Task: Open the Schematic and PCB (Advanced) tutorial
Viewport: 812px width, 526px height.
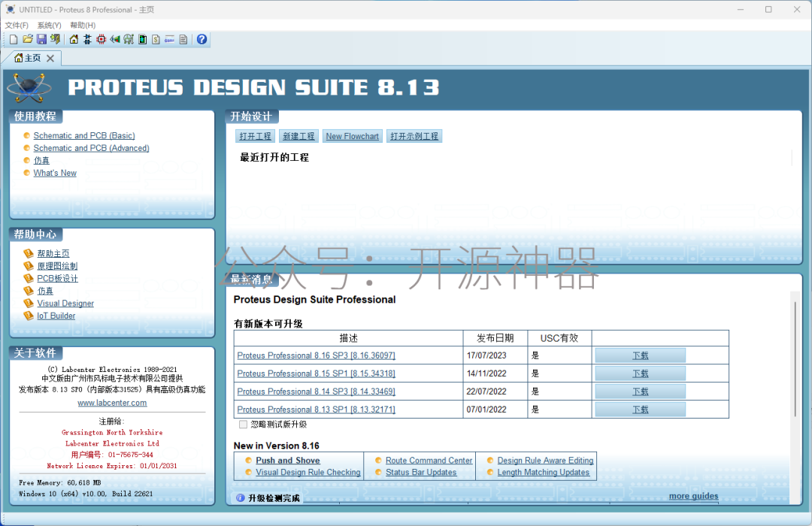Action: tap(91, 148)
